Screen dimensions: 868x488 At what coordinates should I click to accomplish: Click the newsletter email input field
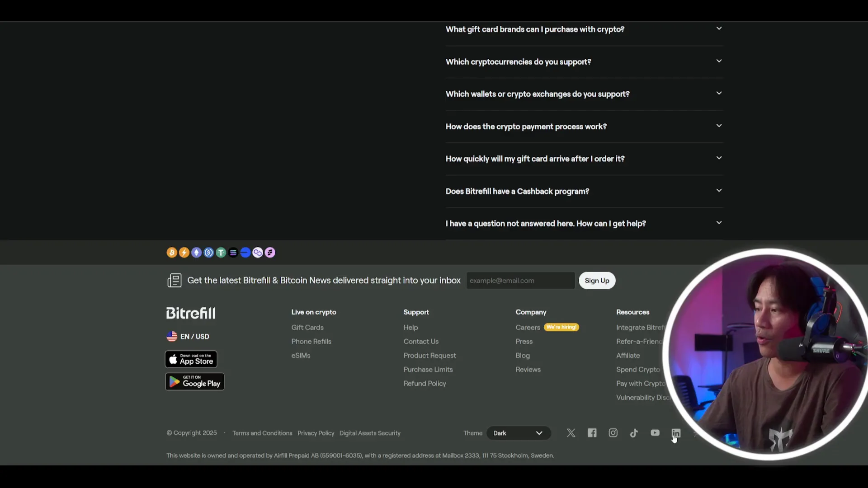point(520,281)
